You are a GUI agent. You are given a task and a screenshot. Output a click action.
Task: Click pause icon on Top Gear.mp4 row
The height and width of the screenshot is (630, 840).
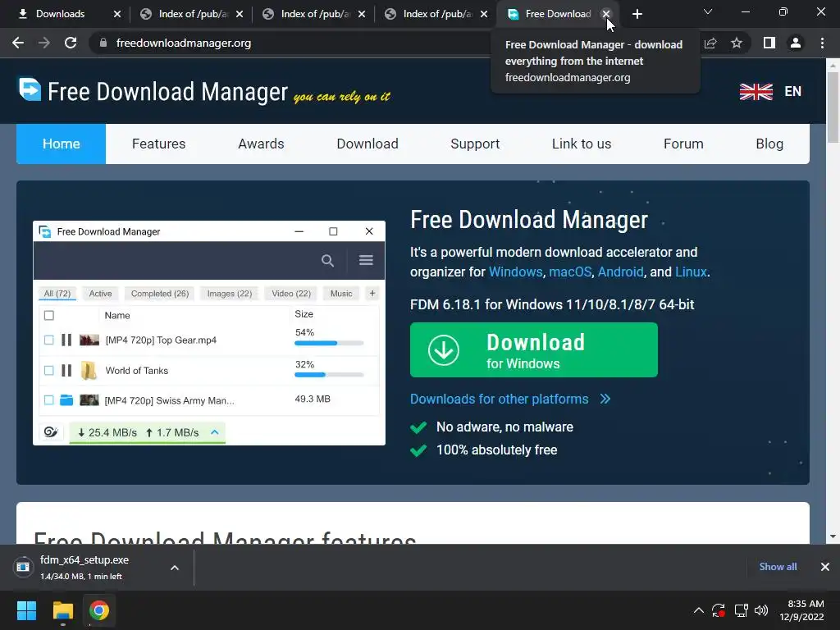66,340
